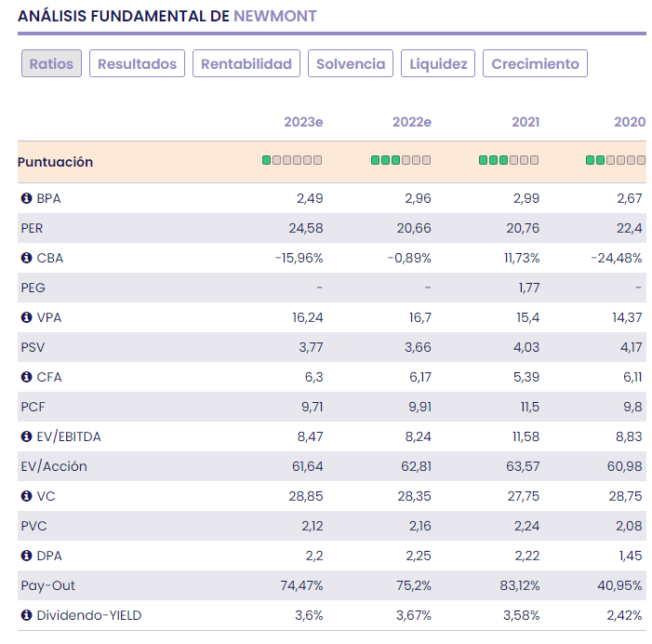Click the EV/EBITDA info icon
This screenshot has height=644, width=652.
click(26, 436)
